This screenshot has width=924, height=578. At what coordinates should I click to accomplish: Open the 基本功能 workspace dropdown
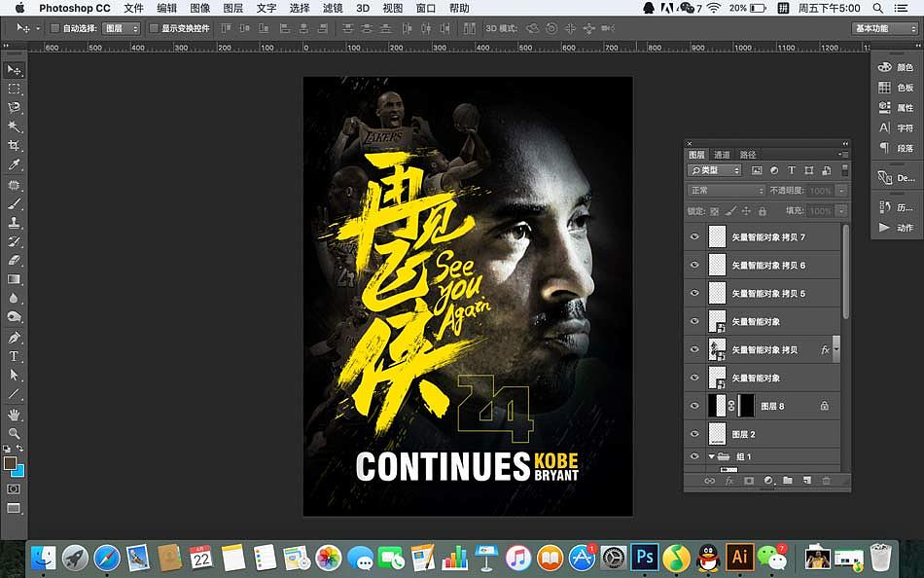pos(884,28)
